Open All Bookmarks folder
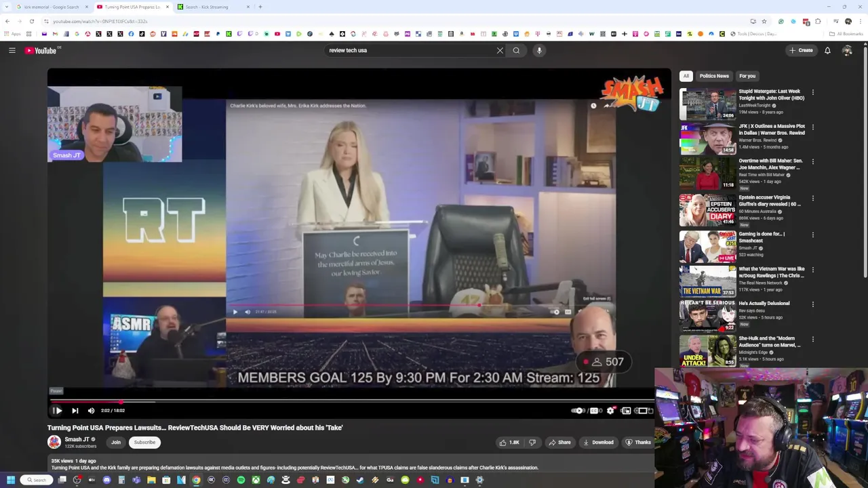The width and height of the screenshot is (868, 488). click(x=846, y=34)
